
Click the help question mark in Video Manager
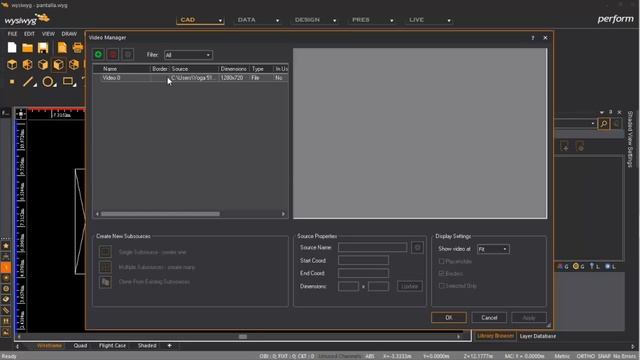coord(533,38)
